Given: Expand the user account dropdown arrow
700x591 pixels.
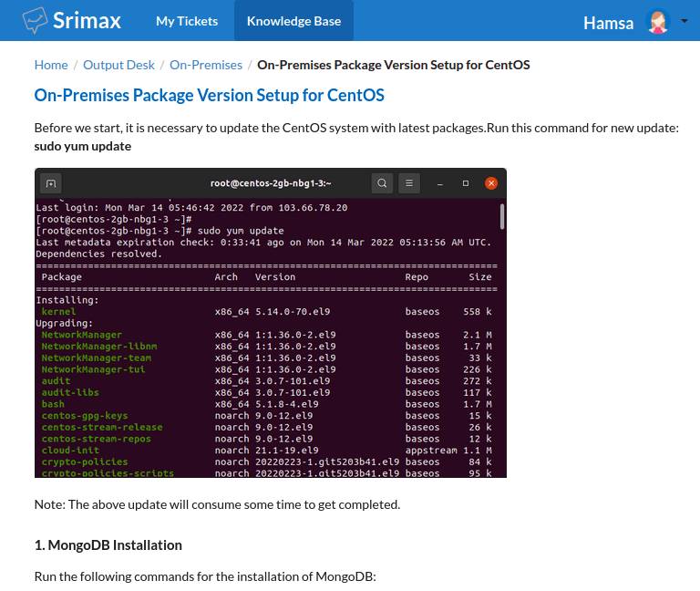Looking at the screenshot, I should (684, 21).
